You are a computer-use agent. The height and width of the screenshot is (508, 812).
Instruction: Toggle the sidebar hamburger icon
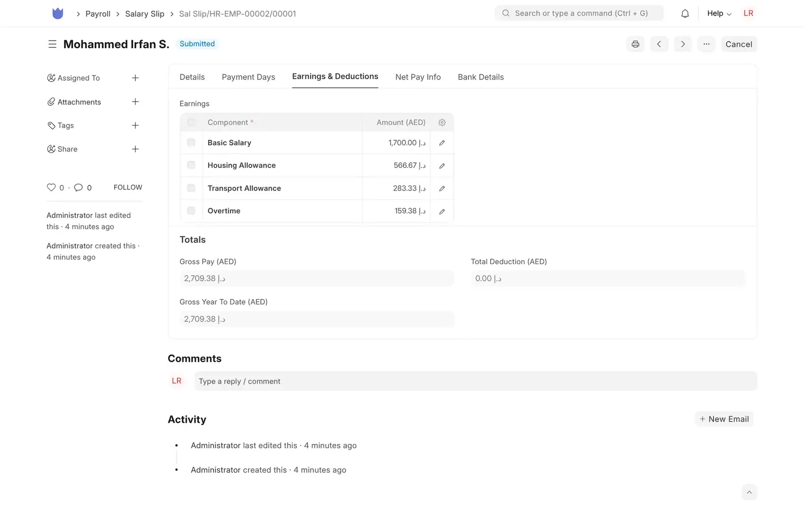pos(52,44)
